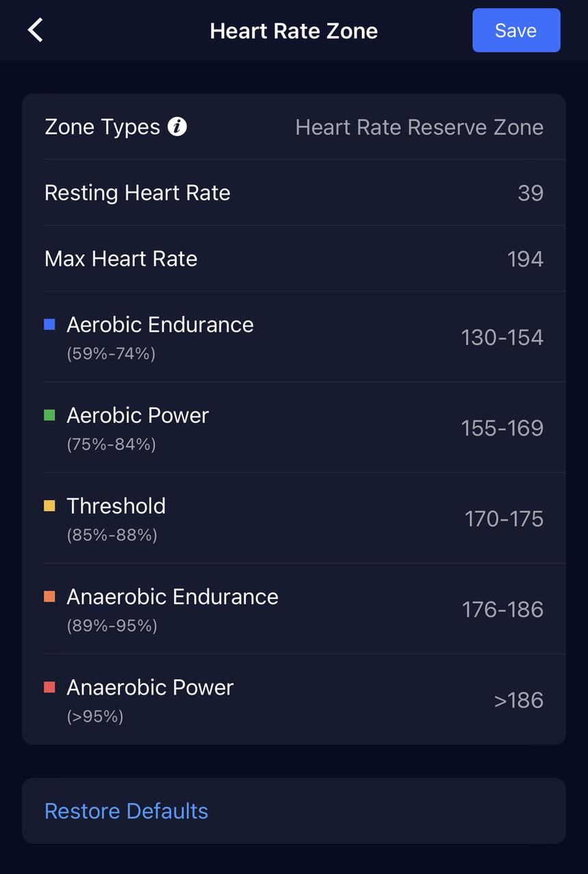
Task: Tap the back arrow icon
Action: 36,31
